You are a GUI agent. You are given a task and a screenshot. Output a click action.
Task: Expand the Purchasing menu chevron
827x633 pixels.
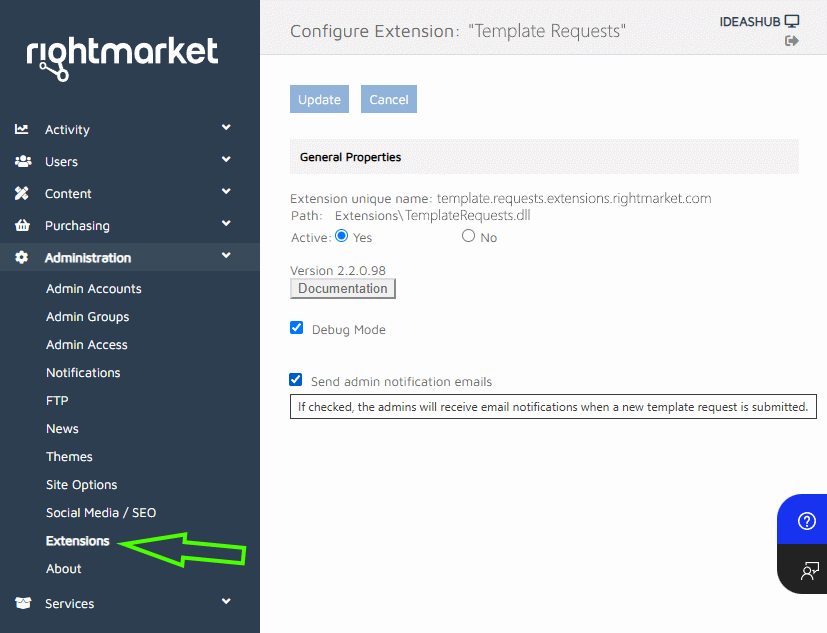tap(226, 223)
